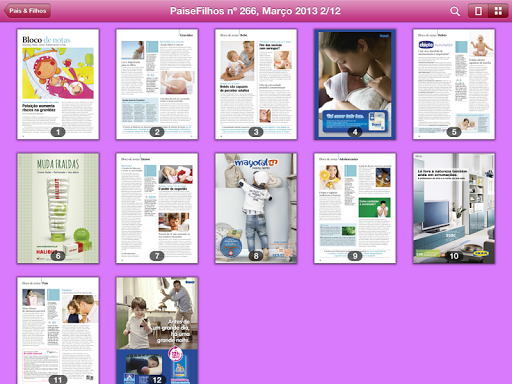Viewport: 512px width, 384px height.
Task: Open page 8 Mayoral ad thumbnail
Action: tap(256, 208)
